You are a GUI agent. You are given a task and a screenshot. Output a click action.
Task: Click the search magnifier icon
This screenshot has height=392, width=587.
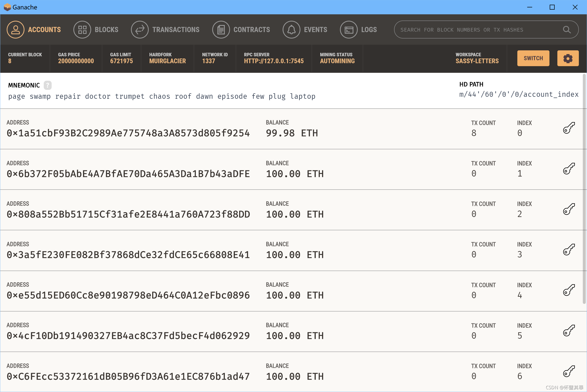click(x=567, y=30)
